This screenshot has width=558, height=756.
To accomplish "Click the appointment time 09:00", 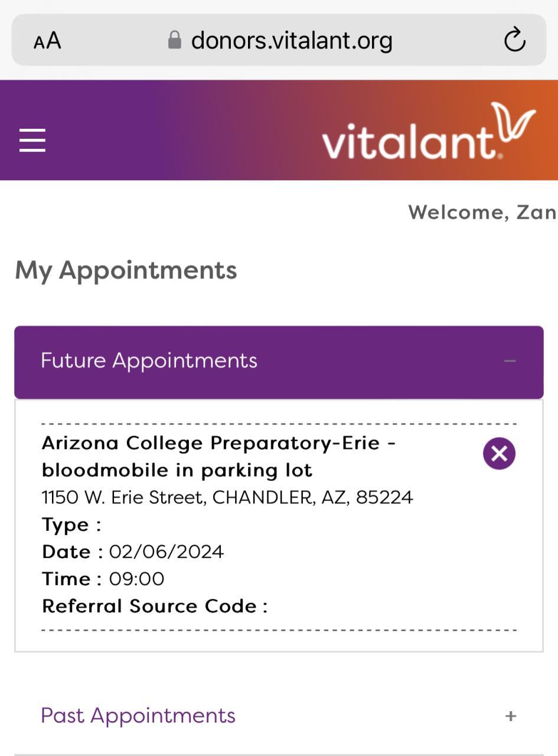I will [137, 579].
